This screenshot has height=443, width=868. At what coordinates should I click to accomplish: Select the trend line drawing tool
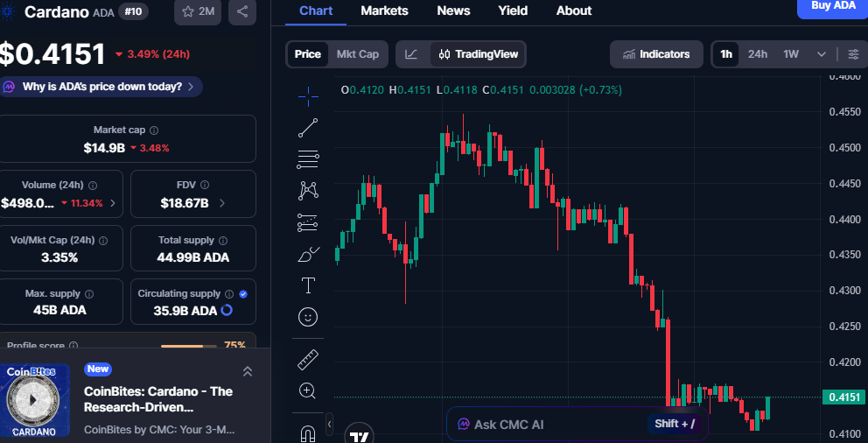(x=308, y=128)
